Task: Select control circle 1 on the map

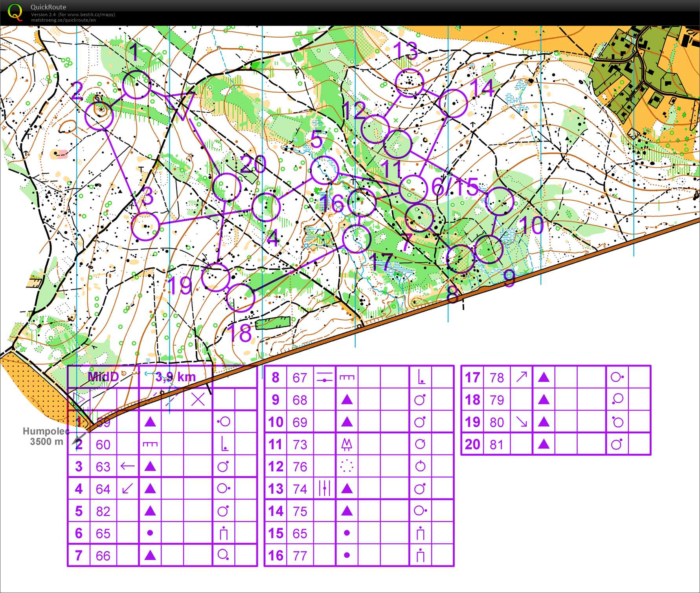Action: pos(136,84)
